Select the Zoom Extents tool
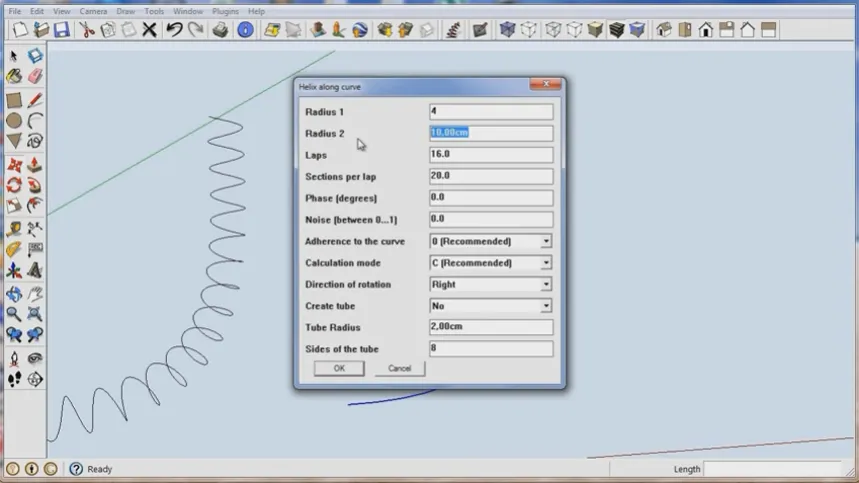The height and width of the screenshot is (483, 859). tap(35, 314)
